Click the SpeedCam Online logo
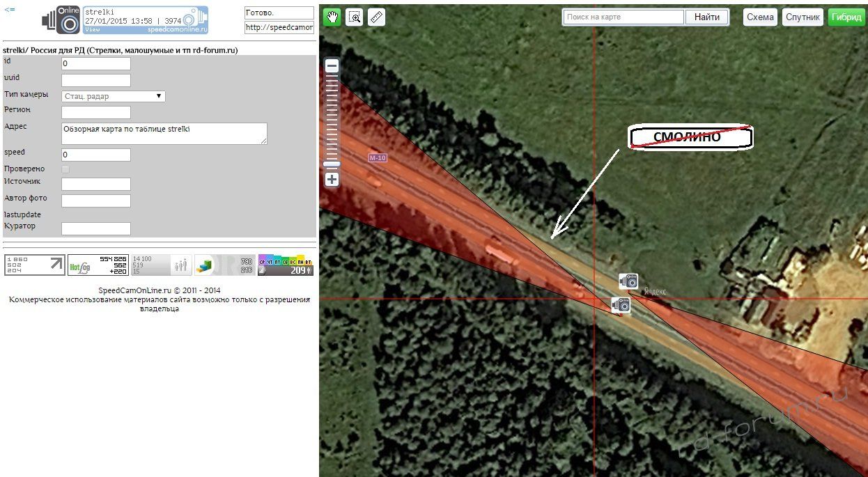This screenshot has height=477, width=868. click(61, 20)
